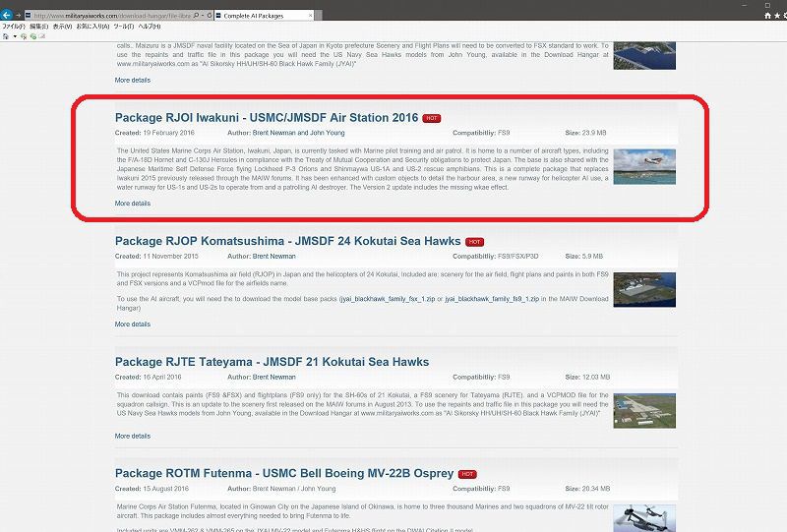
Task: Click author Brent Newman and John Young
Action: (x=299, y=133)
